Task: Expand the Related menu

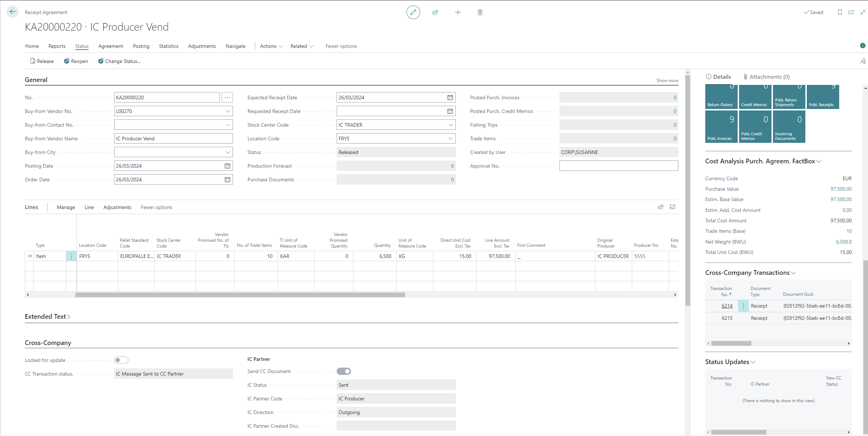Action: [302, 46]
